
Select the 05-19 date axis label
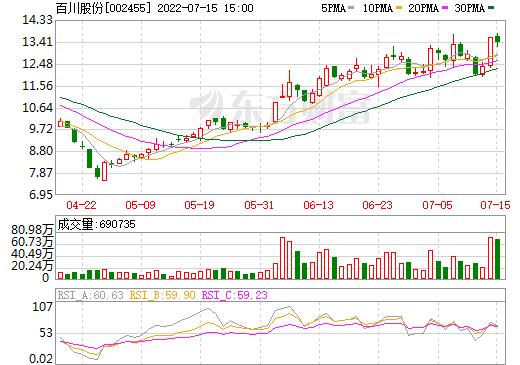[199, 205]
